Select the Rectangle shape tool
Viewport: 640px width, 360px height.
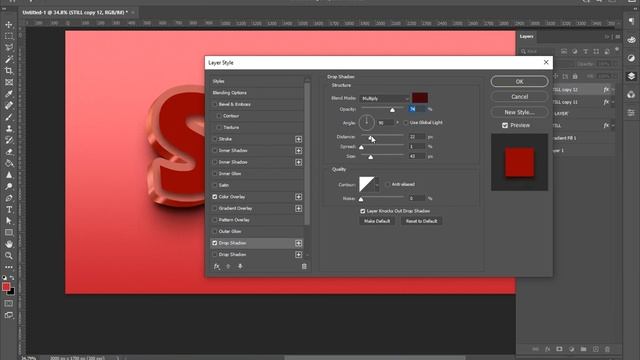coord(9,232)
